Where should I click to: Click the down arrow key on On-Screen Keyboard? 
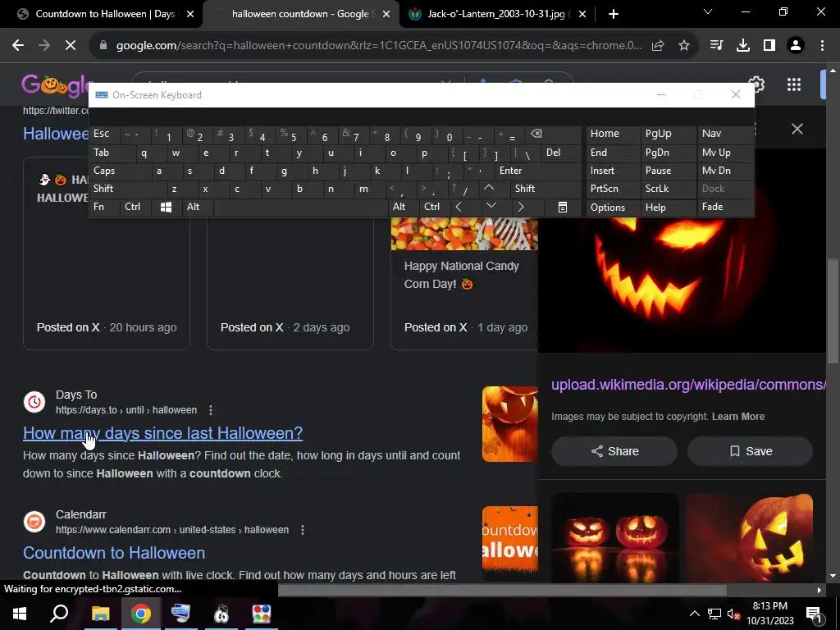(491, 206)
